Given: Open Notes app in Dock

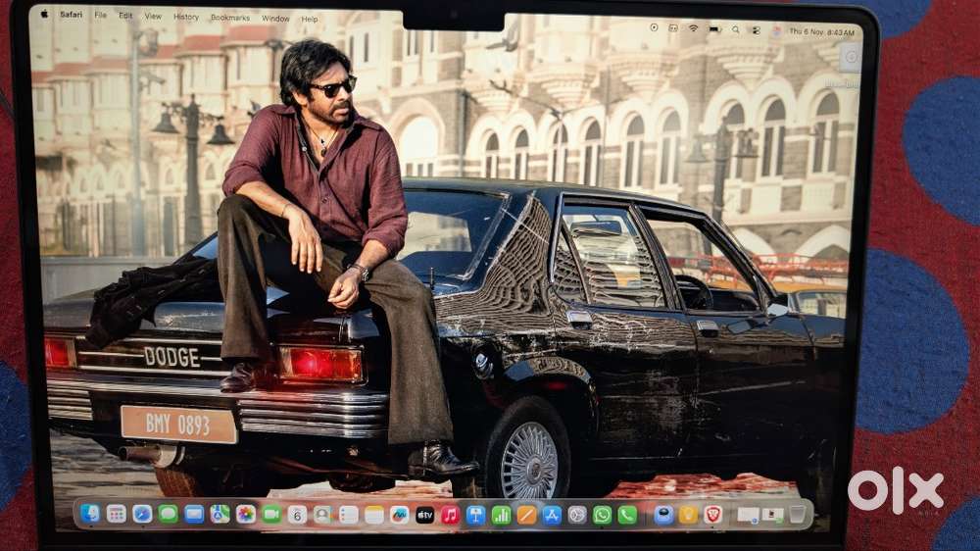Looking at the screenshot, I should point(373,515).
